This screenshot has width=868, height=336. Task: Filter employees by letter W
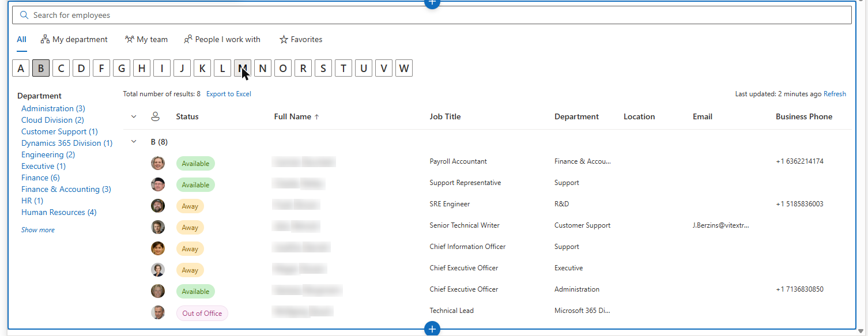pyautogui.click(x=404, y=69)
